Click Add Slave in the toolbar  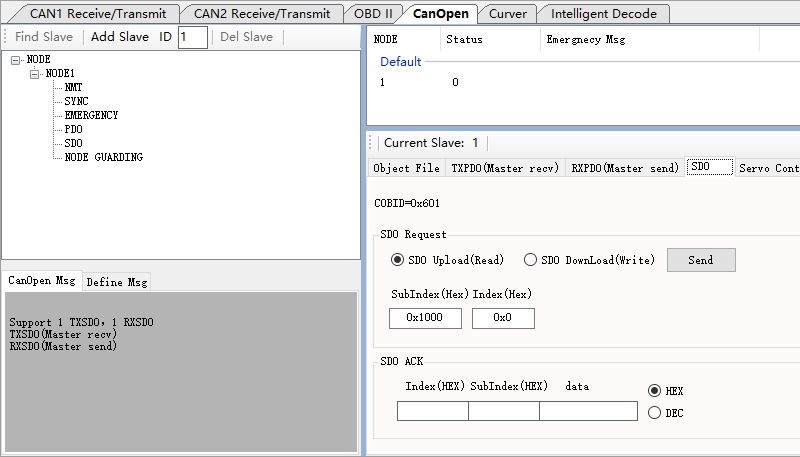120,37
